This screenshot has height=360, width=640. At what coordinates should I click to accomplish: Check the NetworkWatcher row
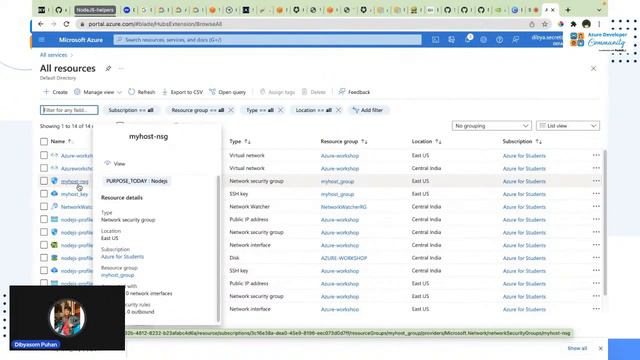pyautogui.click(x=44, y=207)
